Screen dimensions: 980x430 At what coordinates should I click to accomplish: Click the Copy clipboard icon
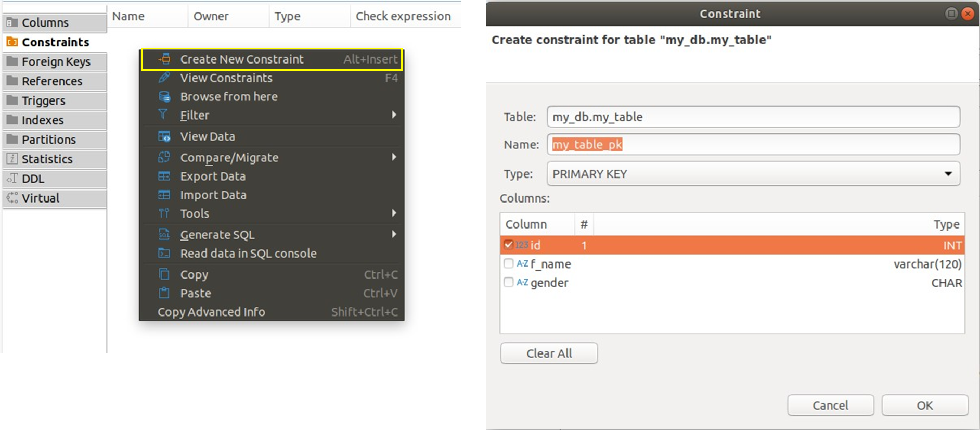coord(164,274)
